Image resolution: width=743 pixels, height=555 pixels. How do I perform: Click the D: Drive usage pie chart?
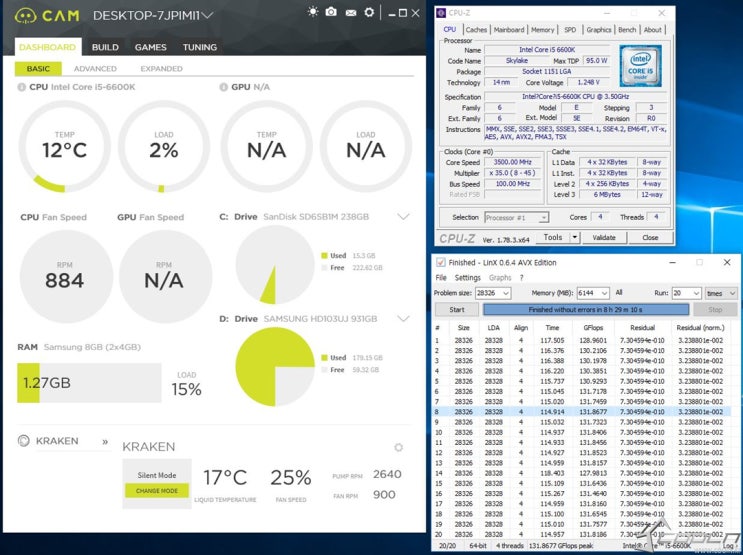(275, 367)
